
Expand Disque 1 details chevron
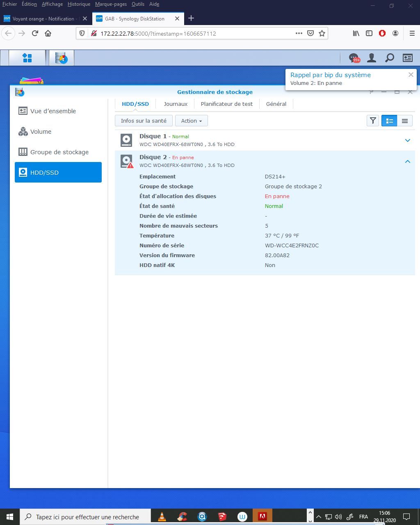[x=408, y=140]
